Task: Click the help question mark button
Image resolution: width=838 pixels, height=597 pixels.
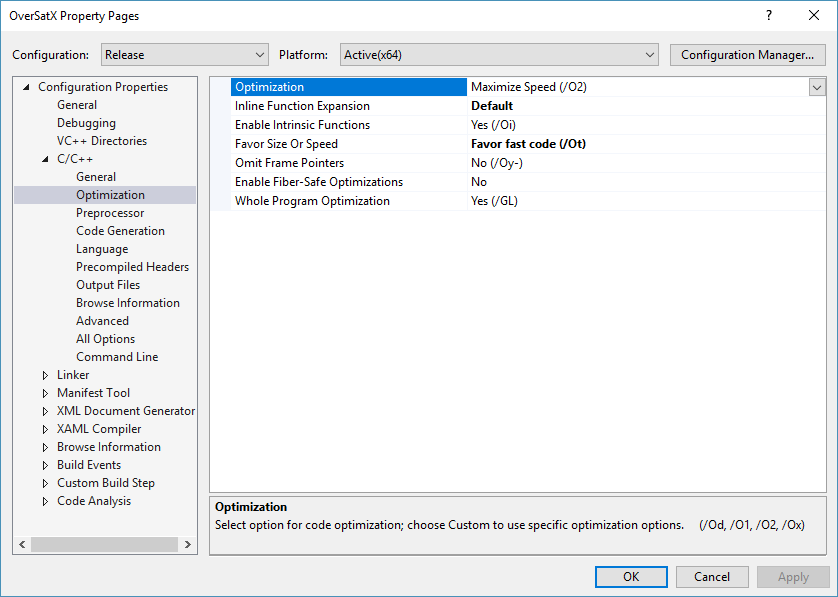Action: click(x=769, y=15)
